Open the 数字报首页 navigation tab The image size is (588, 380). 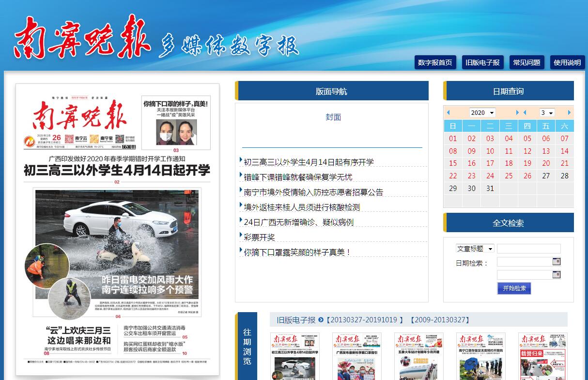435,63
